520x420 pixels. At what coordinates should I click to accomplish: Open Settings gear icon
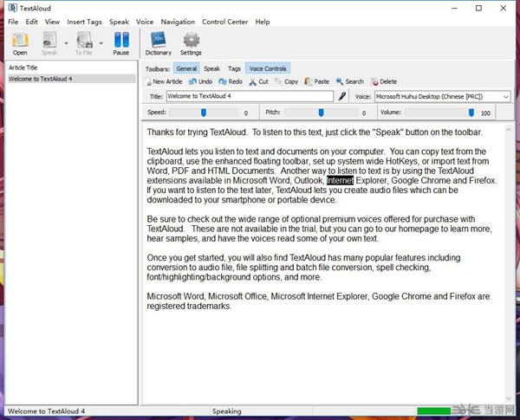pos(191,40)
